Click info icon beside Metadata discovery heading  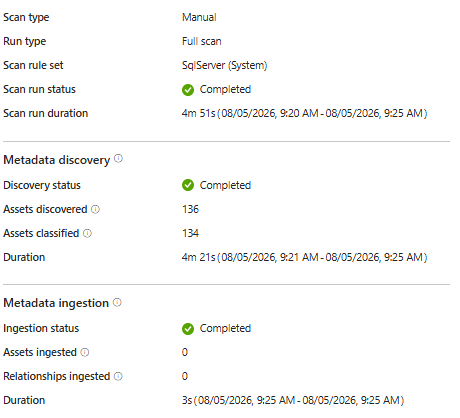tap(118, 158)
